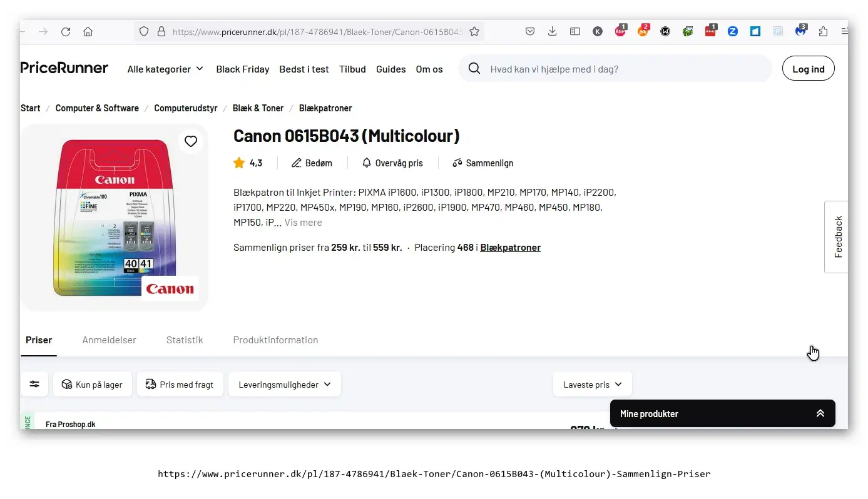Open Black Friday menu item
This screenshot has height=499, width=868.
(243, 69)
